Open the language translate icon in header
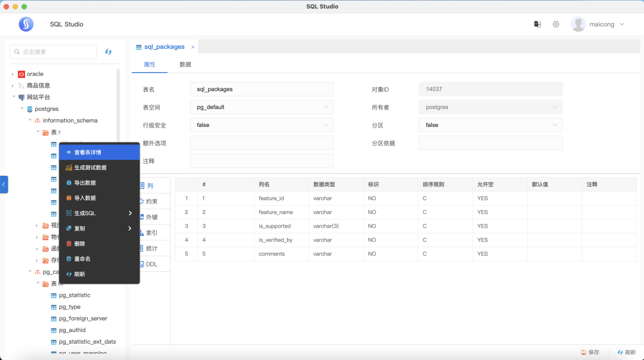The height and width of the screenshot is (360, 644). click(537, 24)
